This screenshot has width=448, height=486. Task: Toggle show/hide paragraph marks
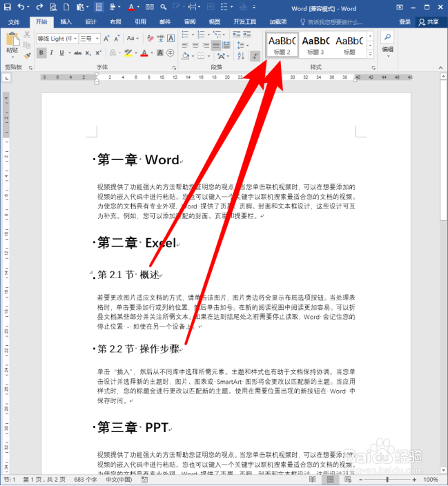[x=255, y=56]
